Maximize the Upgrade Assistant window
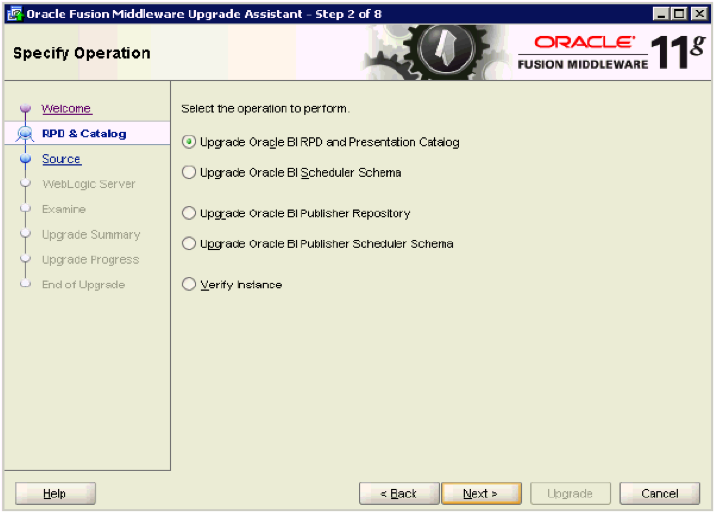 coord(679,14)
